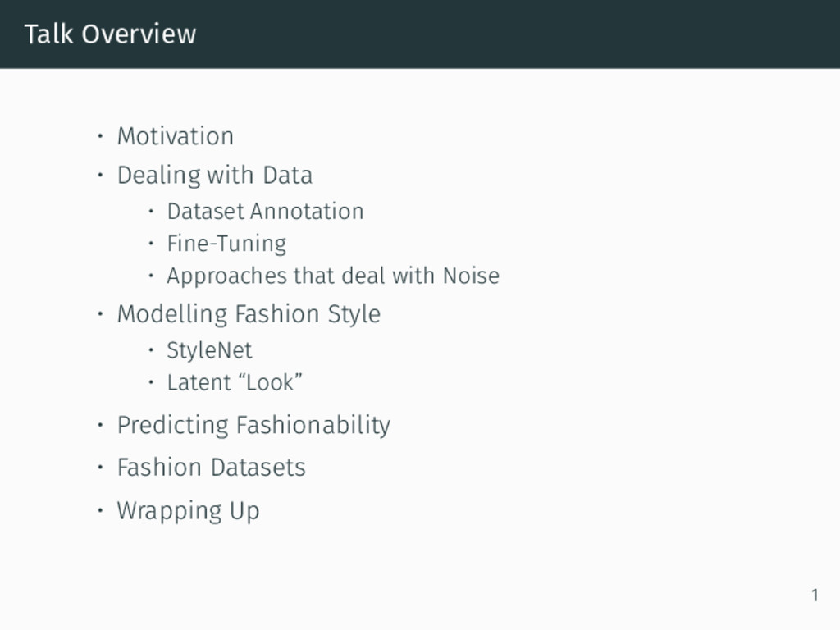Open the Dealing with Data section

(x=215, y=176)
